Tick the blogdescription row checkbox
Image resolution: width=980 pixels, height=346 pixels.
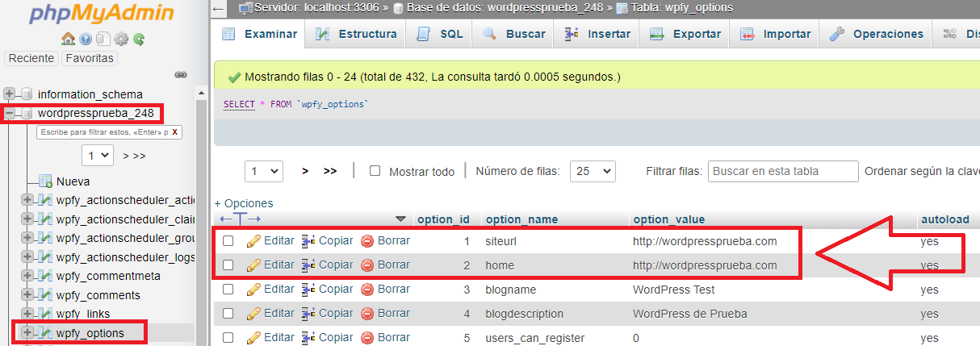pyautogui.click(x=228, y=313)
